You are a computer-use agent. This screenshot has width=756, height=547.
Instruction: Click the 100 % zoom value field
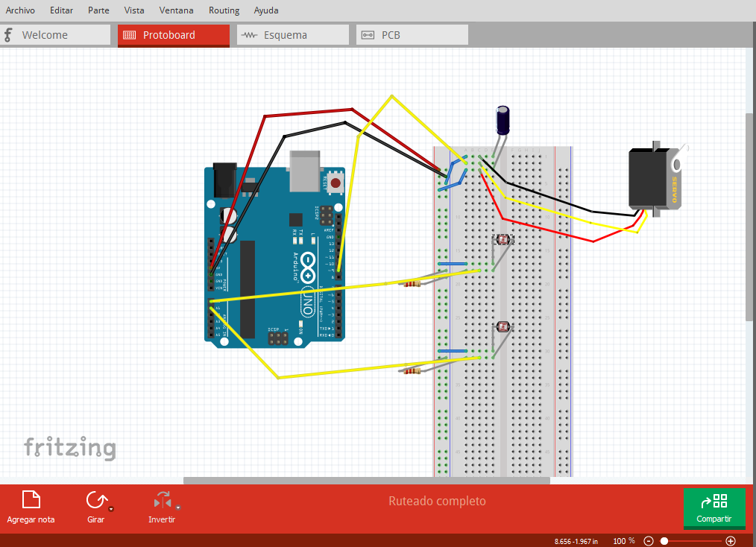point(623,541)
